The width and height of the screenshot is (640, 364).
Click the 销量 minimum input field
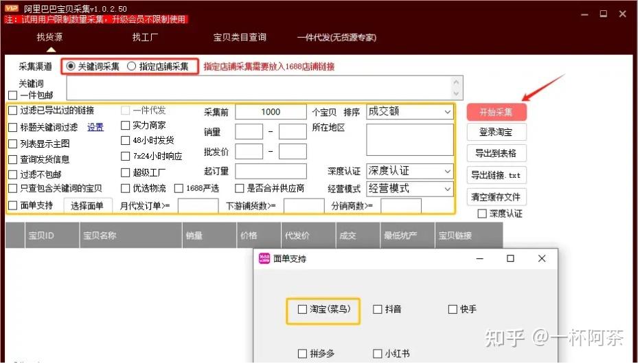[249, 132]
